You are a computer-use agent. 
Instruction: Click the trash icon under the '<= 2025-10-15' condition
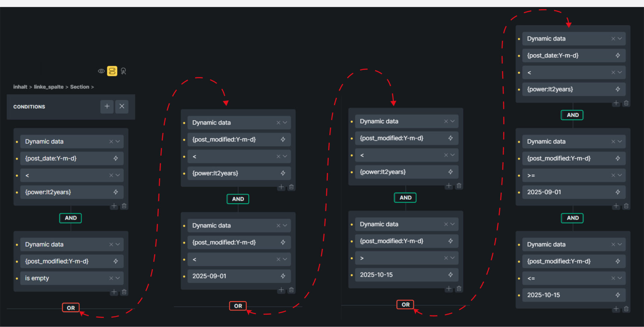(626, 309)
